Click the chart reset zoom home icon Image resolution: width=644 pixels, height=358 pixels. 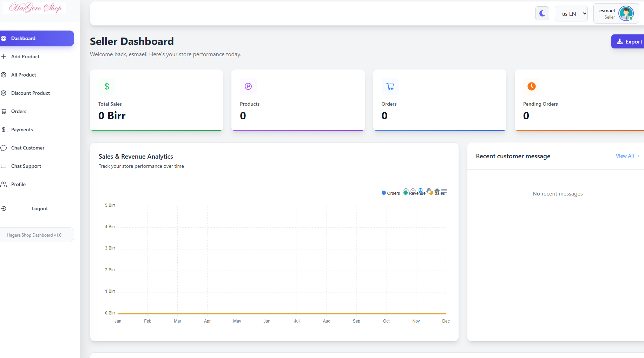pos(437,191)
